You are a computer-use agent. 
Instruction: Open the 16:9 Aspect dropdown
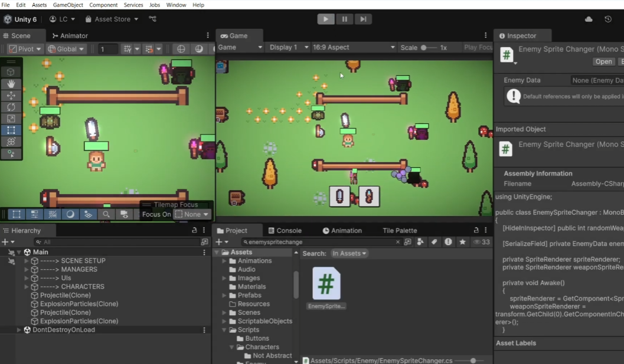[x=354, y=47]
